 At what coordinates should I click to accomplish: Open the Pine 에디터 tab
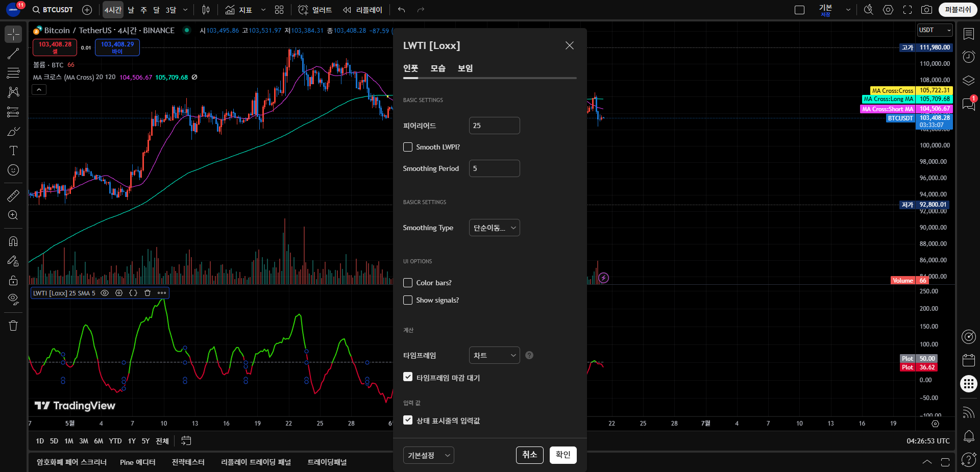(138, 462)
